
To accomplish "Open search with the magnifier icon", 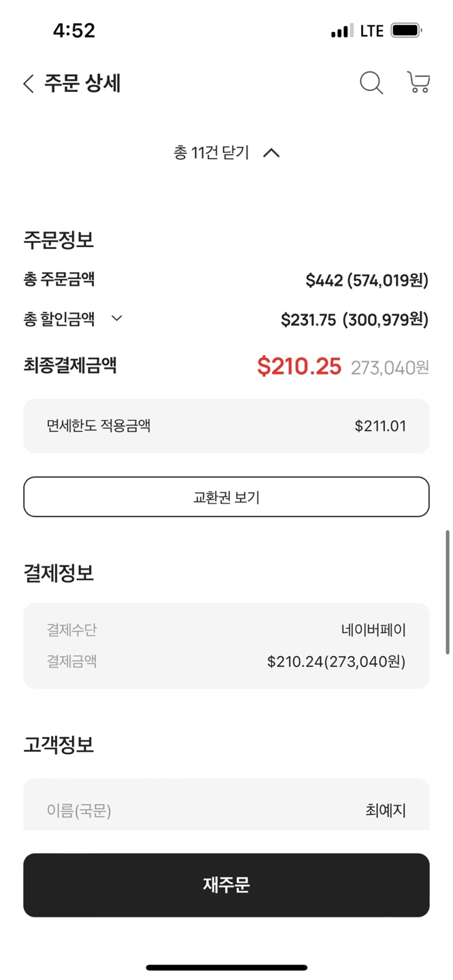I will 371,83.
